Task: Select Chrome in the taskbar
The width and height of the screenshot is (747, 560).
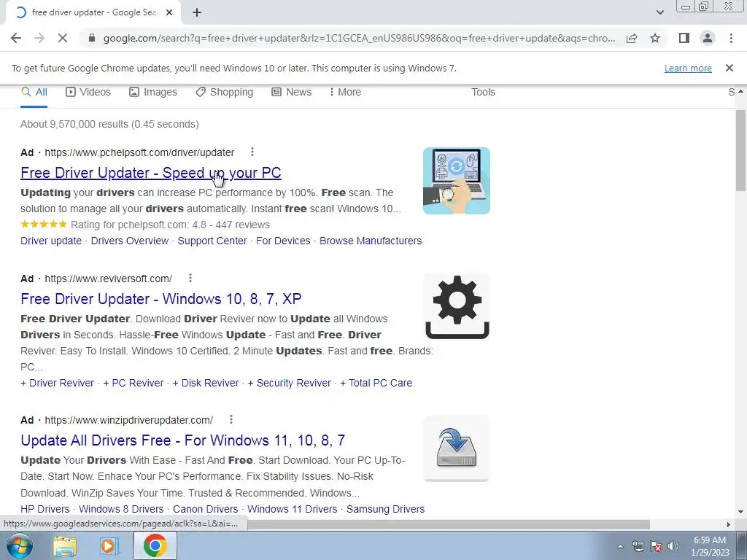Action: click(155, 545)
